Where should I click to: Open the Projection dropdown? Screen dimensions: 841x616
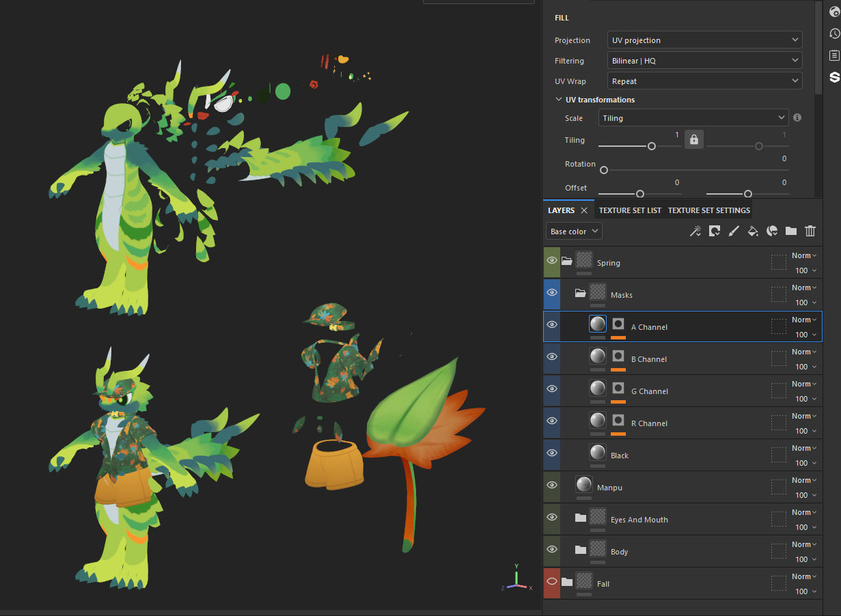coord(704,40)
